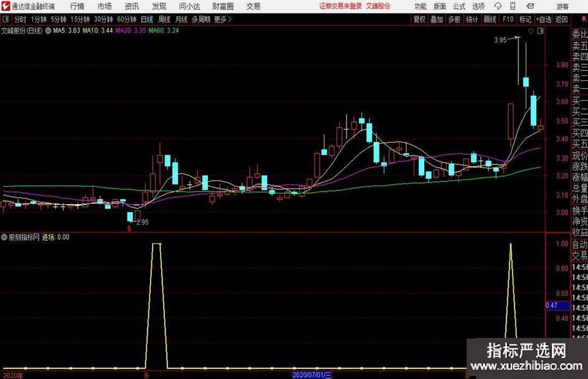Select the 30分钟 period tab
Screen dimensions: 588x379
[103, 19]
